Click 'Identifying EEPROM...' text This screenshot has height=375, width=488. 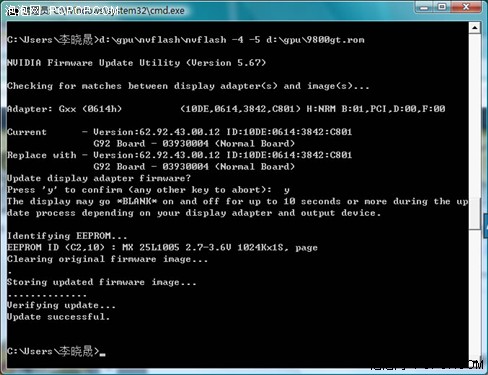coord(67,236)
